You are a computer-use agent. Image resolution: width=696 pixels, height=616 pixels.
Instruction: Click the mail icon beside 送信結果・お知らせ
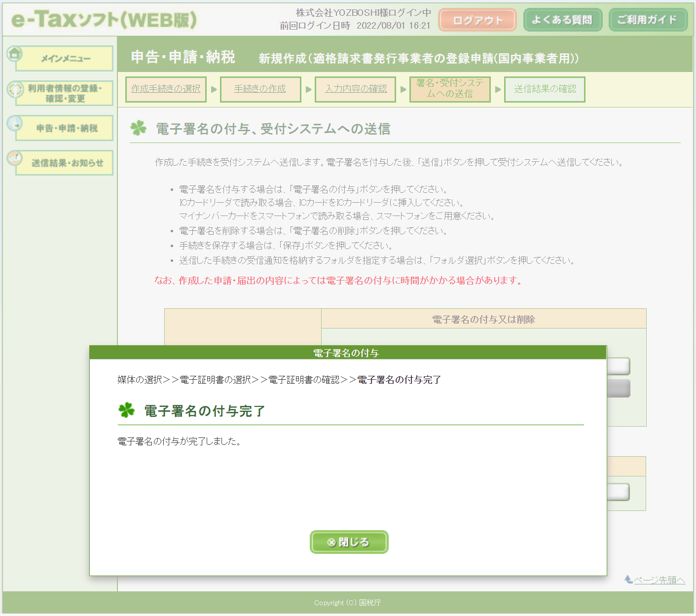tap(15, 158)
